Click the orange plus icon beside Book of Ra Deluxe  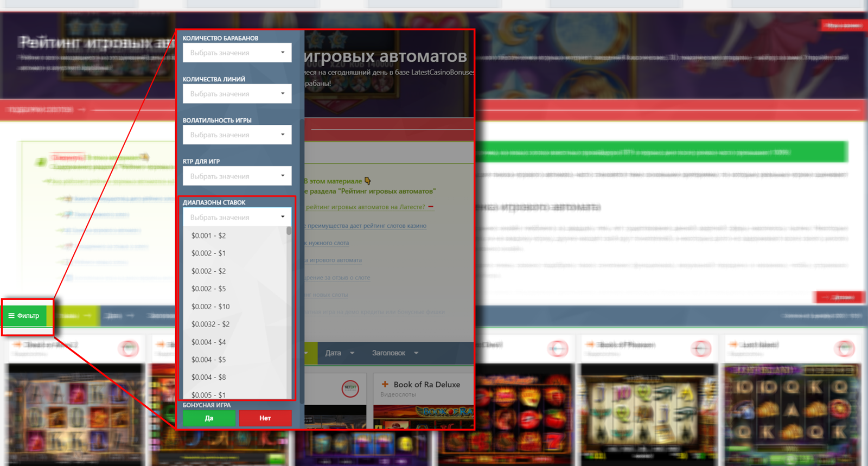(x=385, y=384)
